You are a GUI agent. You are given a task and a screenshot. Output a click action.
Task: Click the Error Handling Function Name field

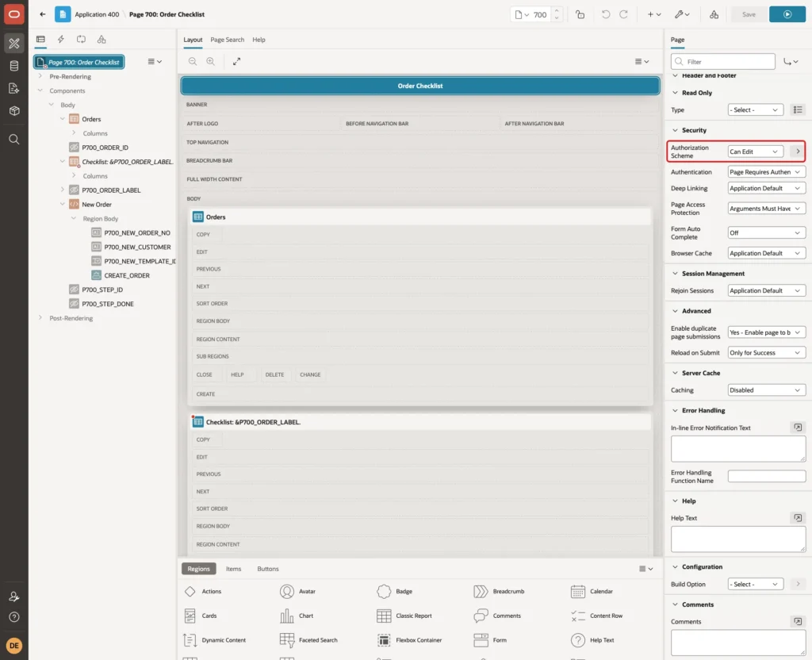767,476
